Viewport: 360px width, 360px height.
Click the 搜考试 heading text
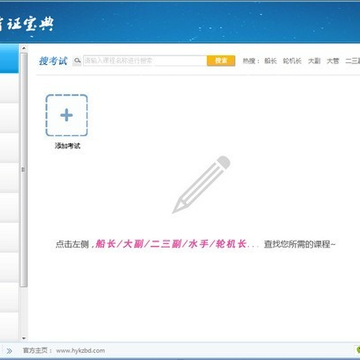53,61
